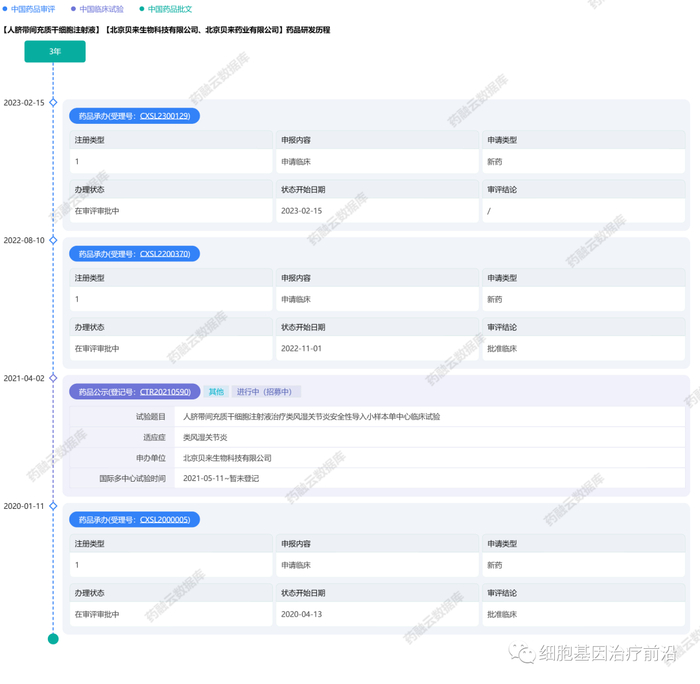Image resolution: width=700 pixels, height=684 pixels.
Task: Open acceptance number CXSL2300129 link
Action: click(165, 116)
